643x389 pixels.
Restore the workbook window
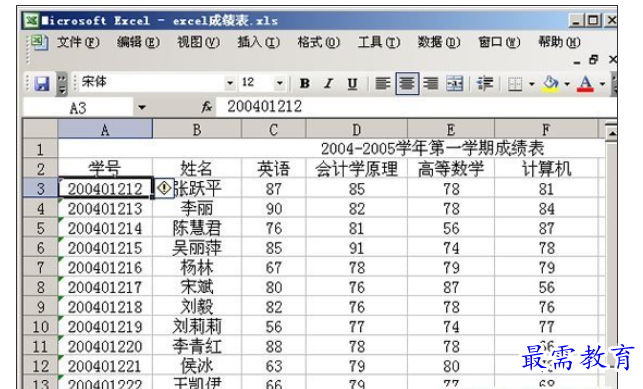pos(594,60)
